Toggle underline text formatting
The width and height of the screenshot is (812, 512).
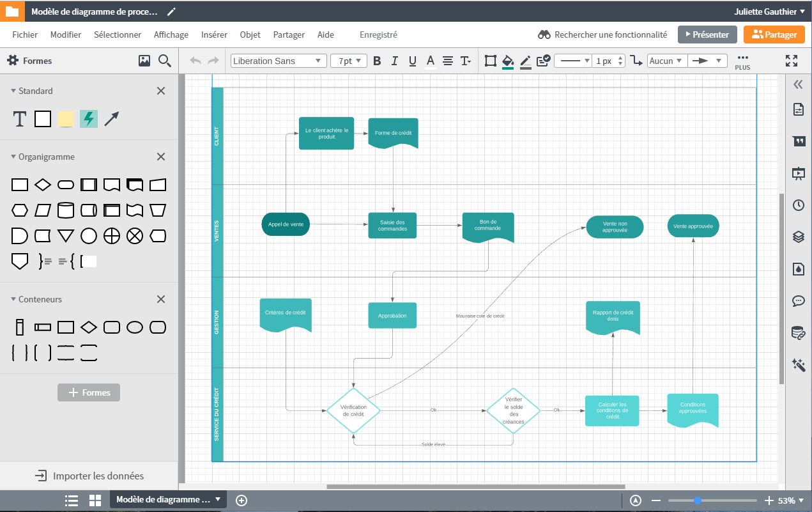(412, 60)
